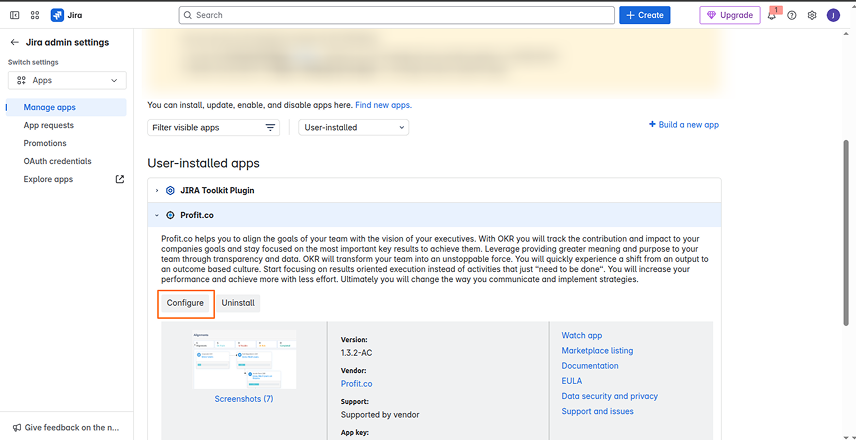The height and width of the screenshot is (440, 856).
Task: Open the EULA link
Action: (572, 381)
